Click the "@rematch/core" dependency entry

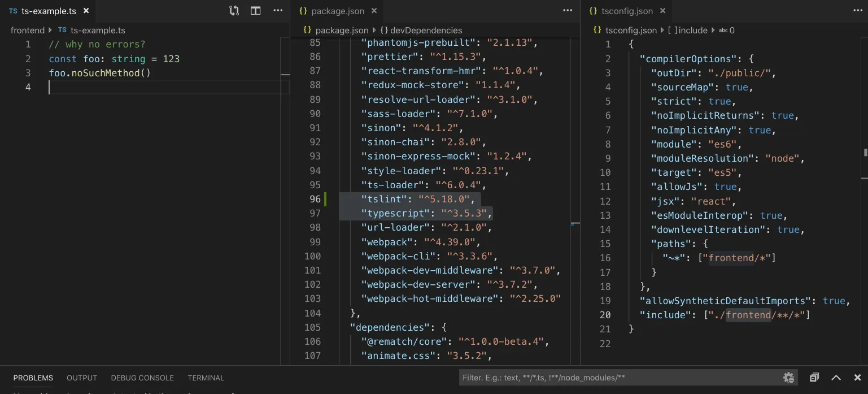pos(455,341)
